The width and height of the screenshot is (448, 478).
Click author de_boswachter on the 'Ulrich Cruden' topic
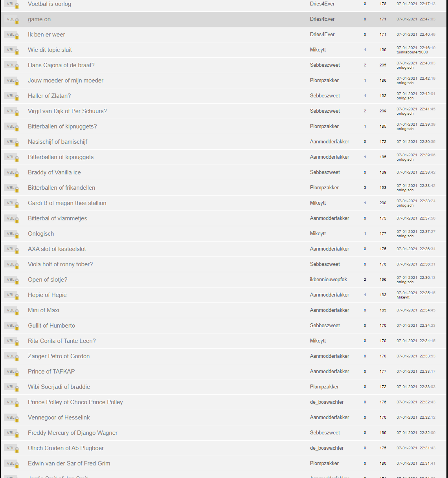tap(327, 448)
